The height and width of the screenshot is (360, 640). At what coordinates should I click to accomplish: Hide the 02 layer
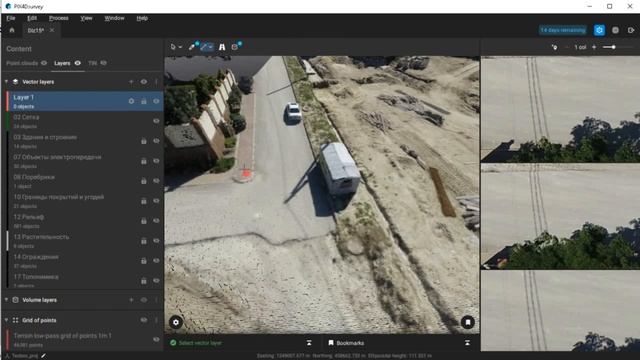pos(156,121)
